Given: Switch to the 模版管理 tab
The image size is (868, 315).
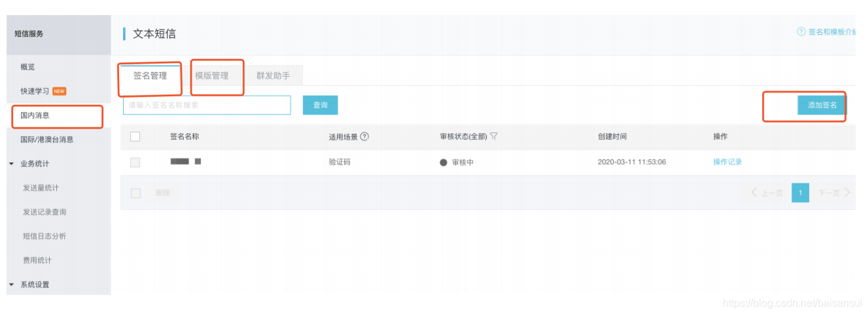Looking at the screenshot, I should pyautogui.click(x=212, y=76).
